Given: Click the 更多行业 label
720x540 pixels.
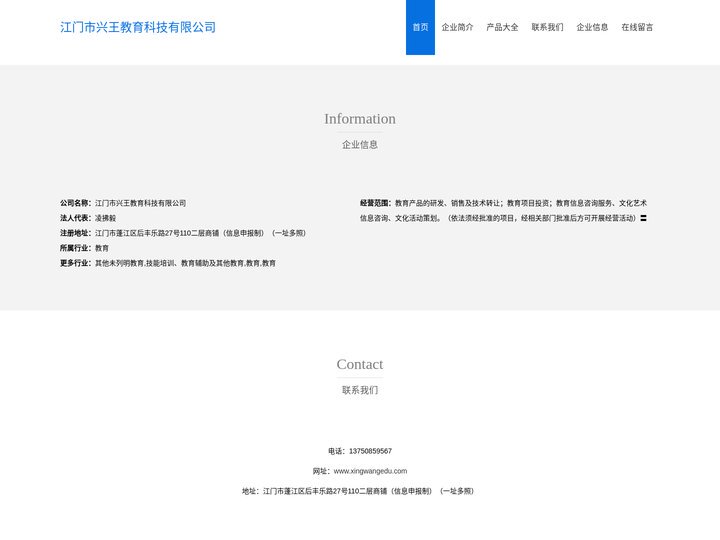Looking at the screenshot, I should pos(76,263).
